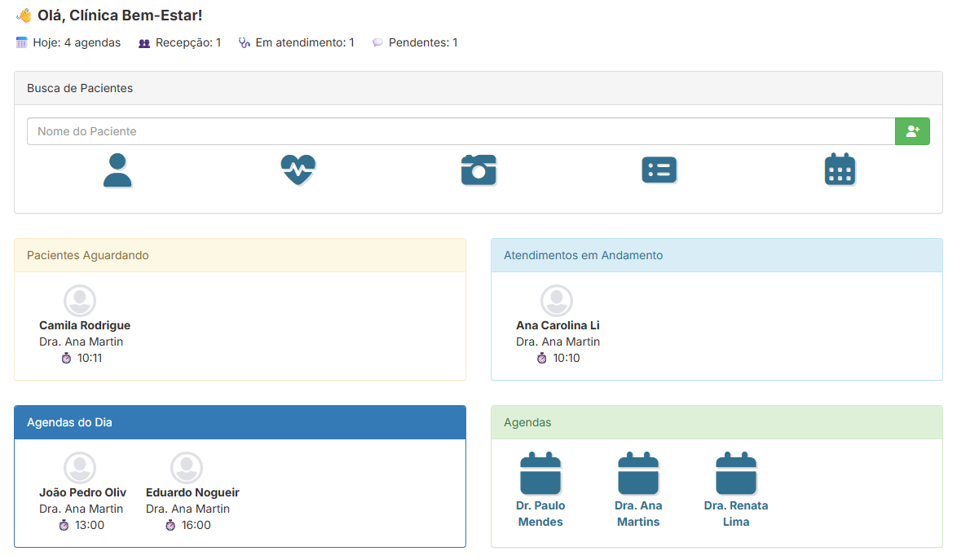Click the Dr. Paulo Mendes link
Screen dimensions: 957x560
[540, 514]
